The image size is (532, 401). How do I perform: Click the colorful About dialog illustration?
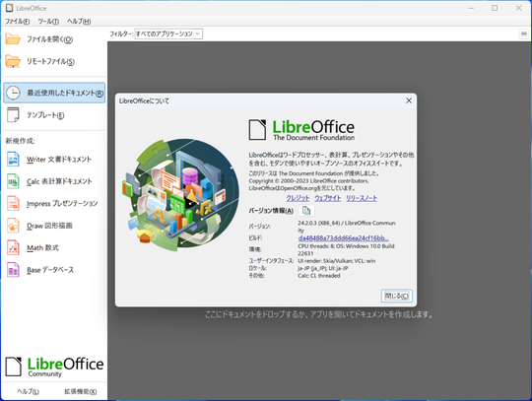point(180,194)
